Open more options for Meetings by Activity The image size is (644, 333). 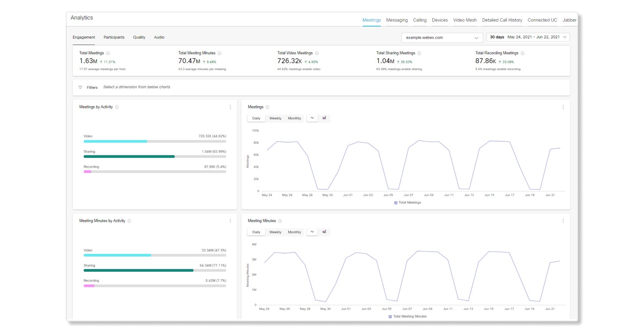[230, 107]
